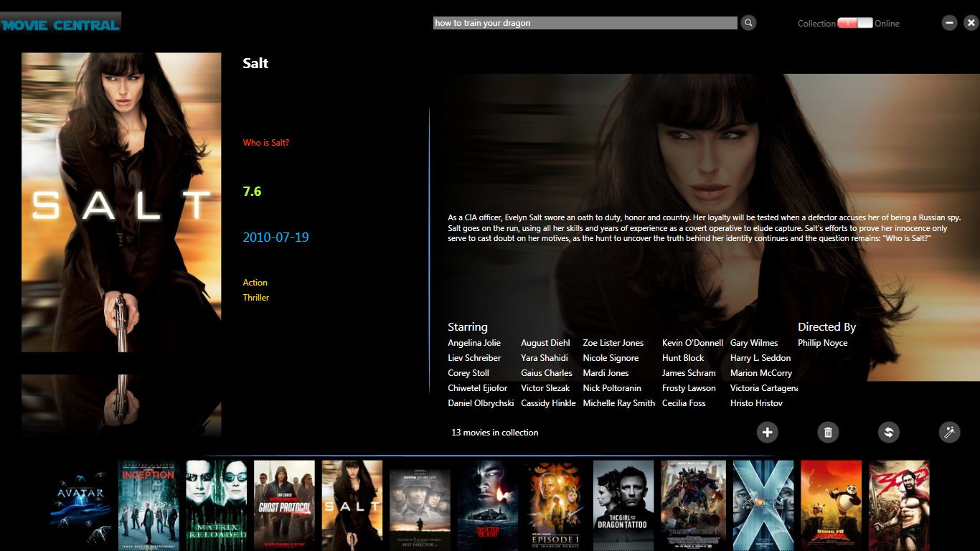The image size is (980, 551).
Task: Select the Kung Fu Panda poster
Action: pos(831,506)
